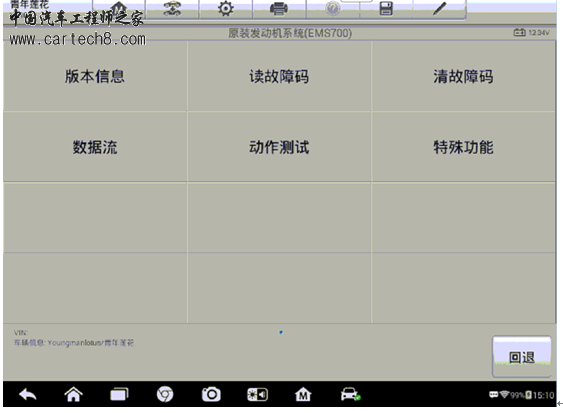Click the Youngmanlotus vehicle info text

[x=74, y=343]
